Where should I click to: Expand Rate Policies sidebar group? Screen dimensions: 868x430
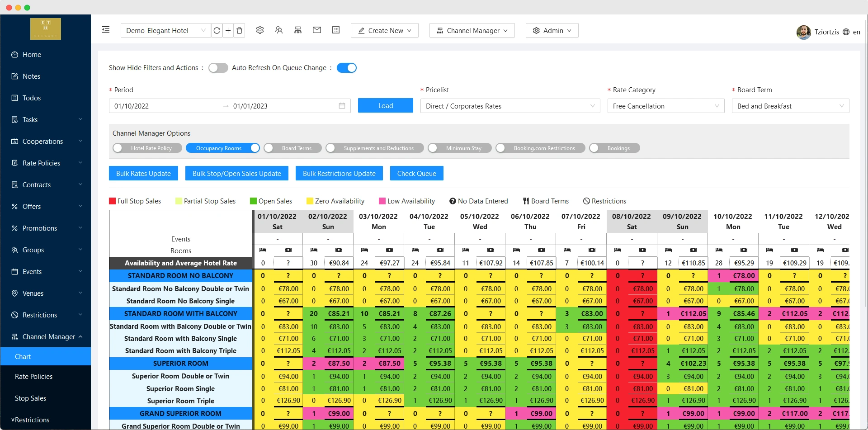click(x=46, y=163)
